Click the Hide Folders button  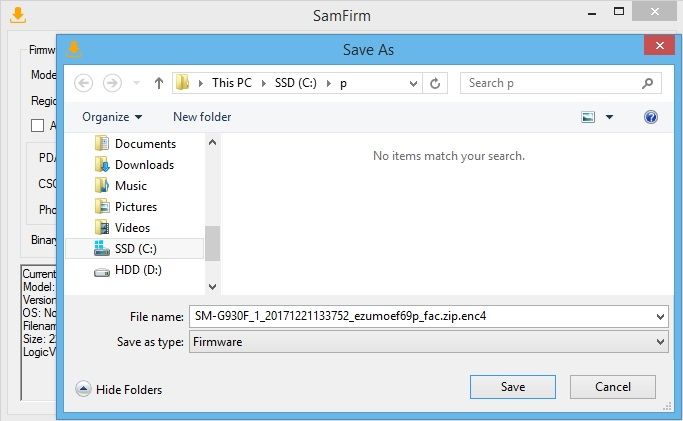point(118,389)
